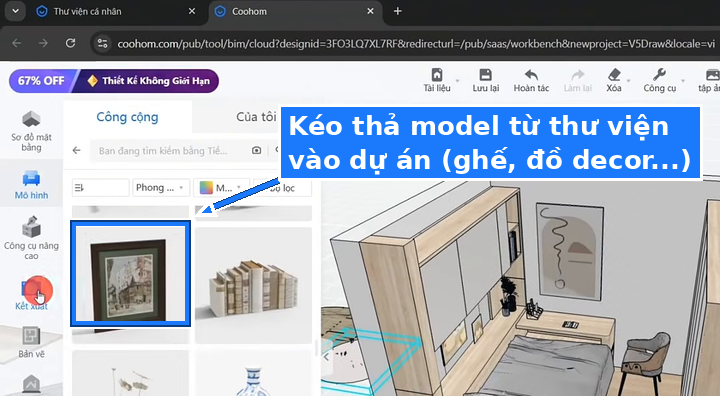720x396 pixels.
Task: Click the coohom.com address bar URL
Action: click(x=416, y=44)
